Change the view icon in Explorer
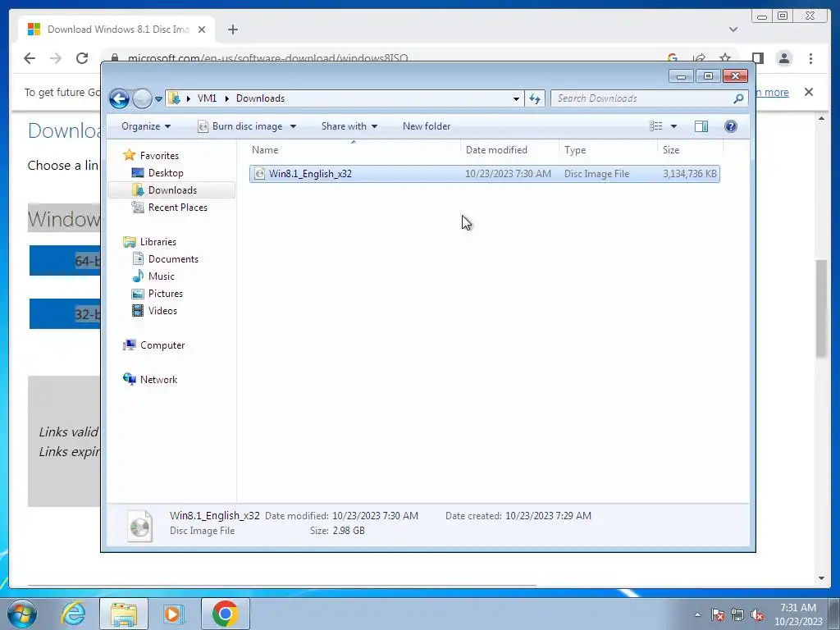 (656, 126)
